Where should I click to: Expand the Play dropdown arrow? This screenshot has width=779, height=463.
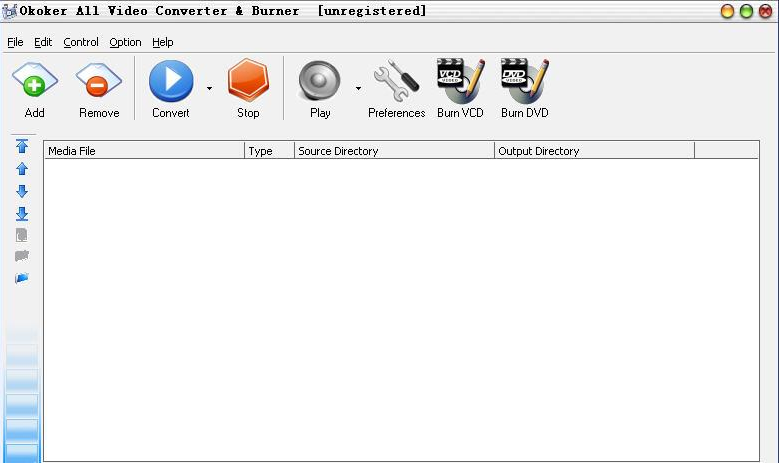[x=358, y=88]
